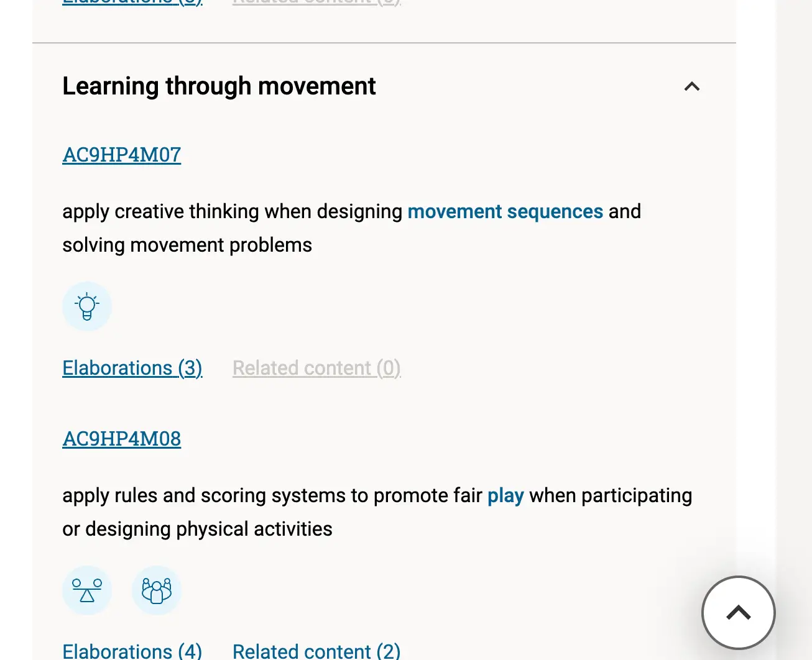The width and height of the screenshot is (812, 660).
Task: Show Related content (2) for AC9HP4M08
Action: click(x=316, y=651)
